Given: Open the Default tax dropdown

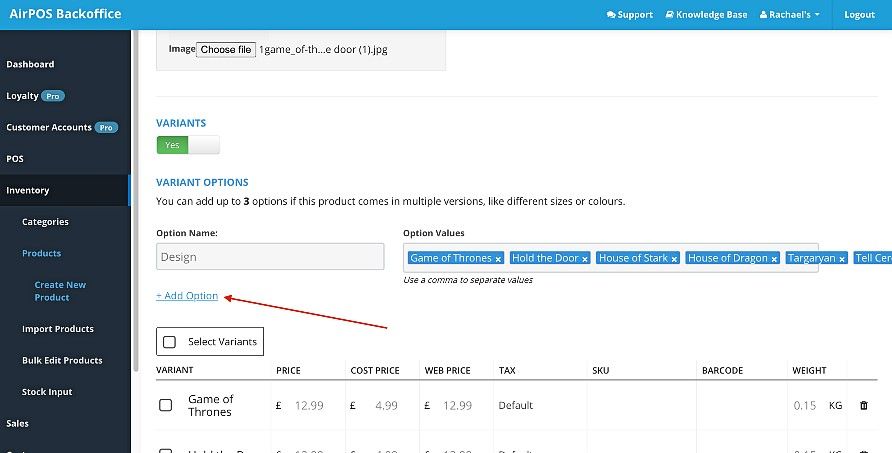Looking at the screenshot, I should pos(515,406).
